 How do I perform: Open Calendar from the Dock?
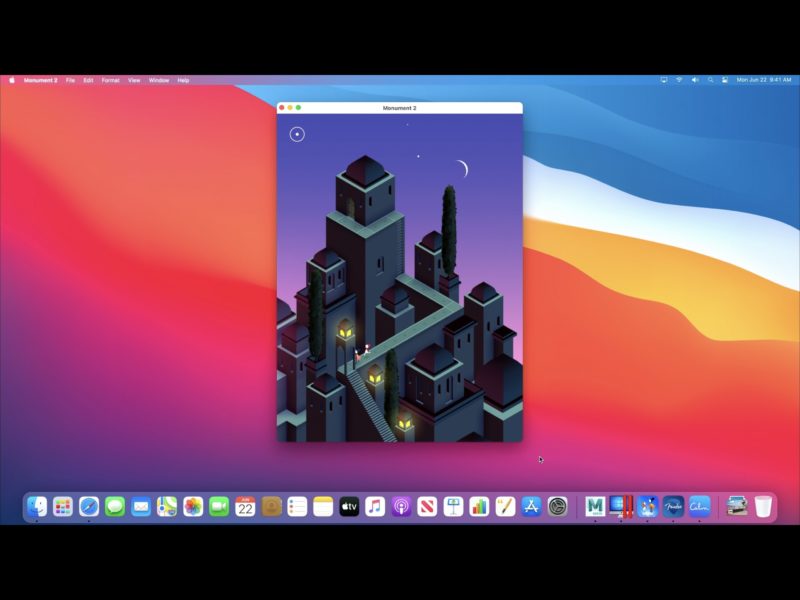coord(245,507)
